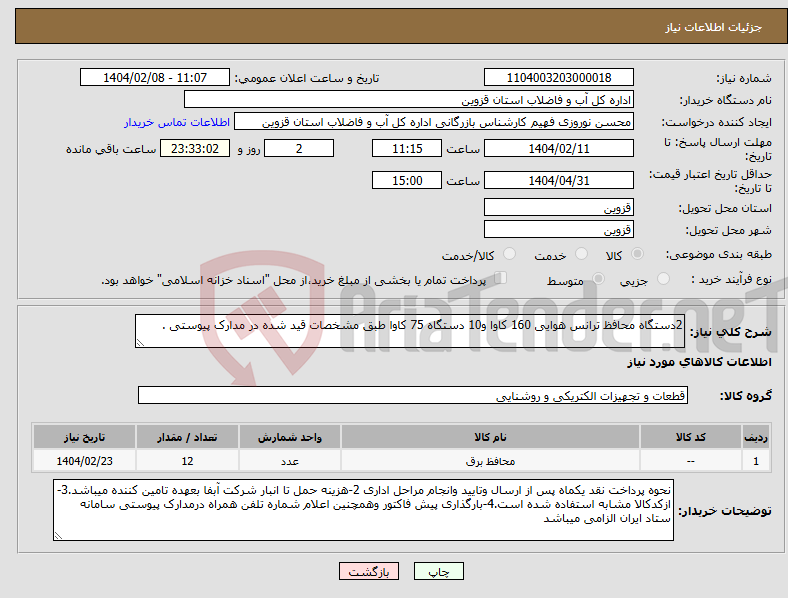Click the row number cell 1

click(756, 461)
